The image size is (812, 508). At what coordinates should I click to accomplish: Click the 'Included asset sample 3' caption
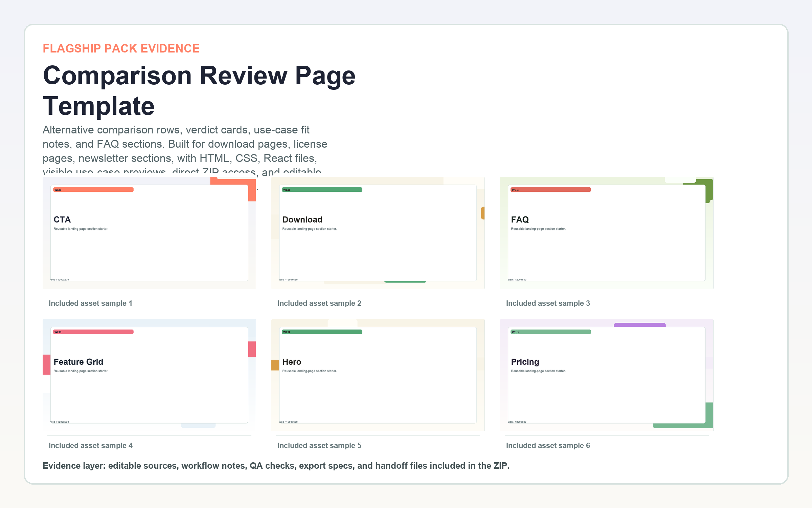click(548, 303)
